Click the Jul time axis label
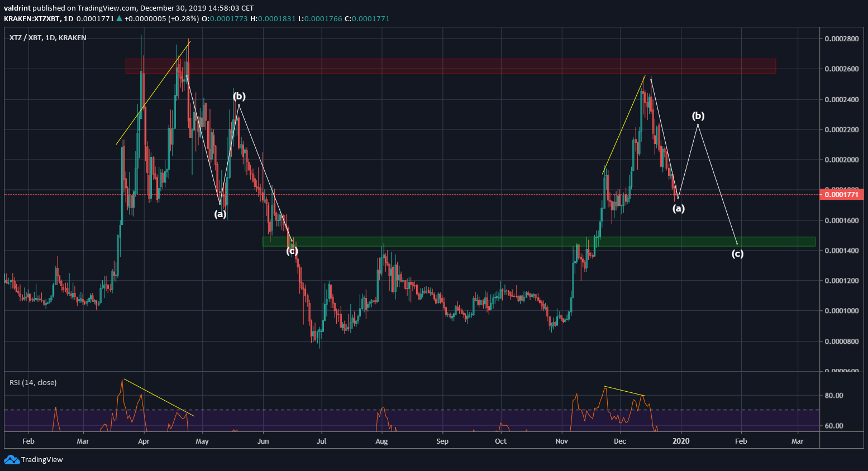Screen dimensions: 868x471 pyautogui.click(x=321, y=441)
